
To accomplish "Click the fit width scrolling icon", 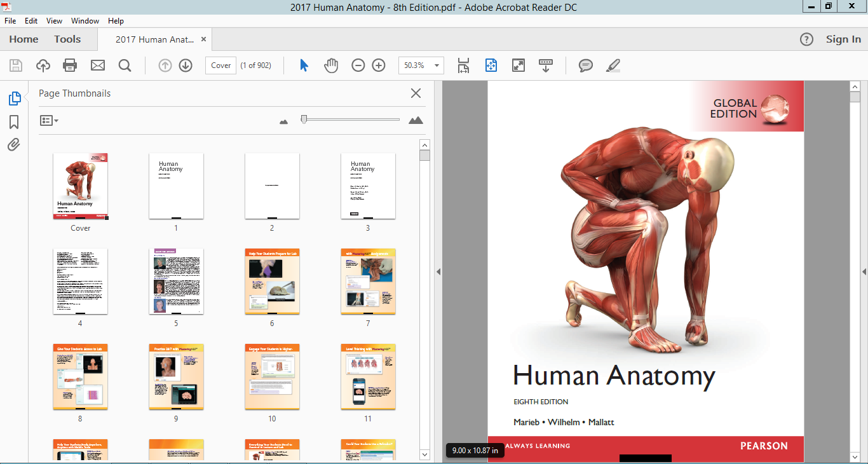I will (x=463, y=65).
